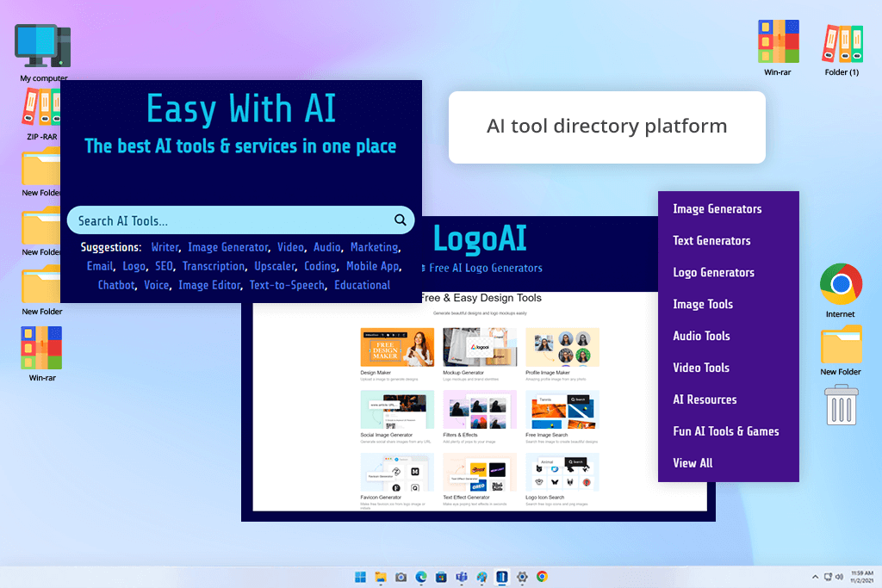
Task: Click the volume speaker tray icon
Action: click(x=839, y=577)
